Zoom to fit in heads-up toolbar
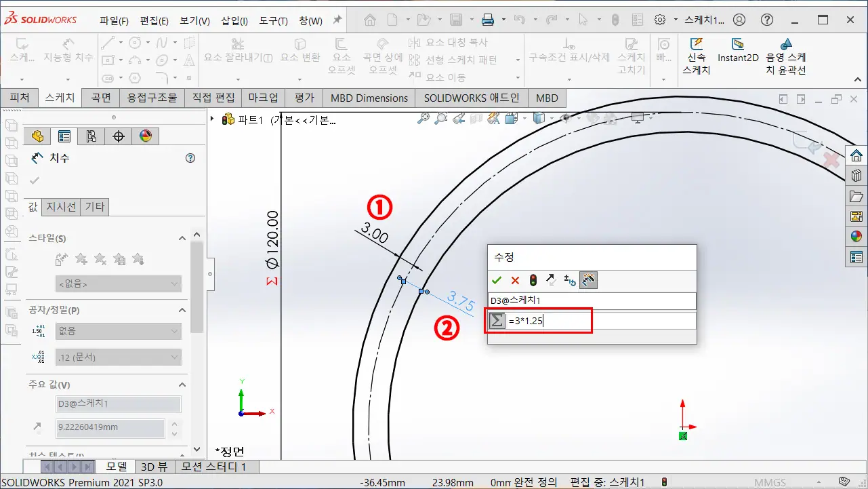Screen dimensions: 868x489 pyautogui.click(x=423, y=119)
